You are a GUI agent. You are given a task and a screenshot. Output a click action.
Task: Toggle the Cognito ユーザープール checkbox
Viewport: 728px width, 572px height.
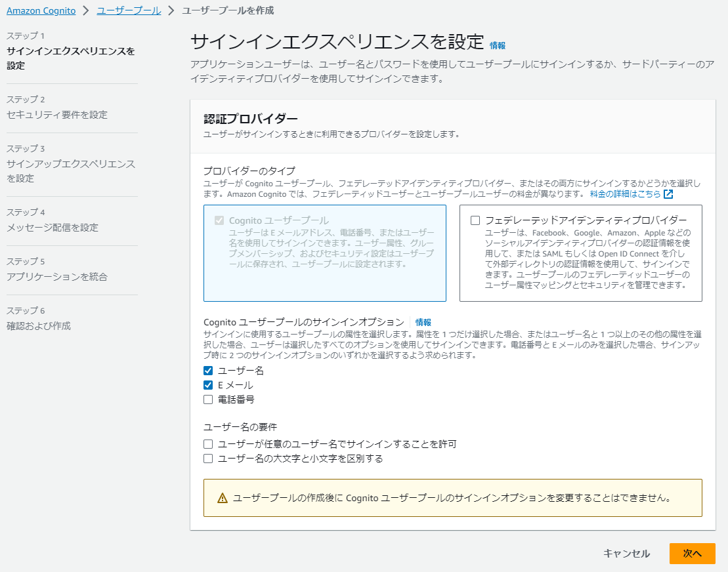pos(219,220)
